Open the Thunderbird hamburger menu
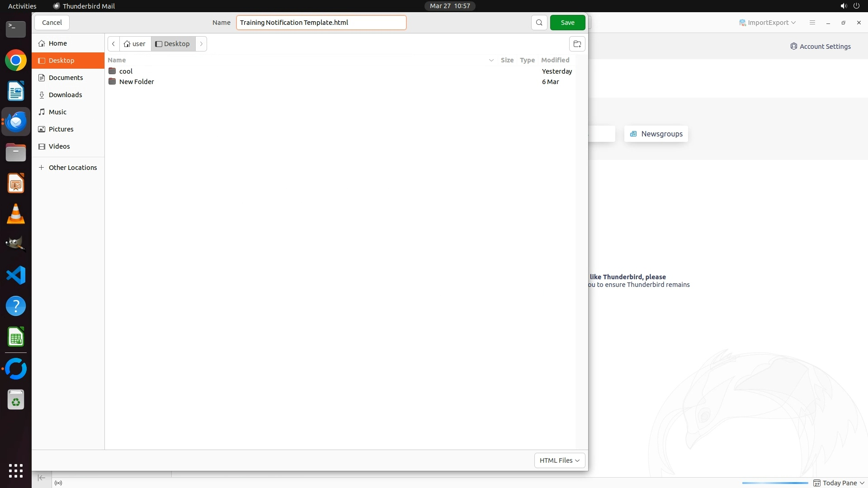 coord(812,23)
